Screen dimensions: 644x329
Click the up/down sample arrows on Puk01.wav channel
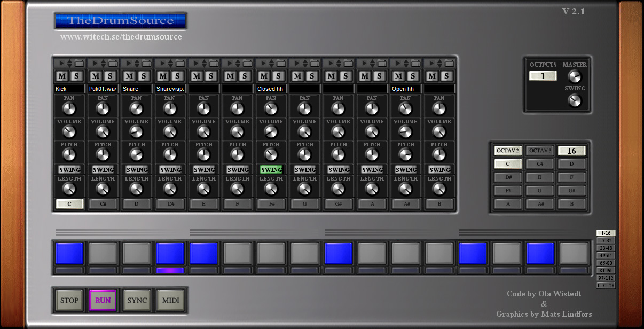pyautogui.click(x=103, y=63)
